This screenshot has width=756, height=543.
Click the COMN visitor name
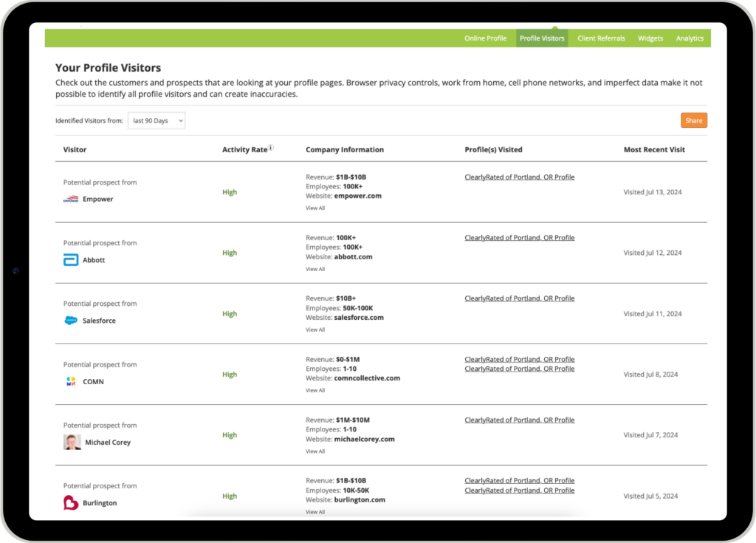93,381
